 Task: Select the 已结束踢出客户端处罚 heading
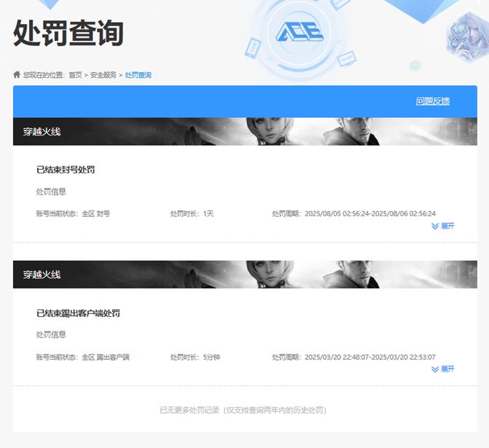(x=78, y=313)
